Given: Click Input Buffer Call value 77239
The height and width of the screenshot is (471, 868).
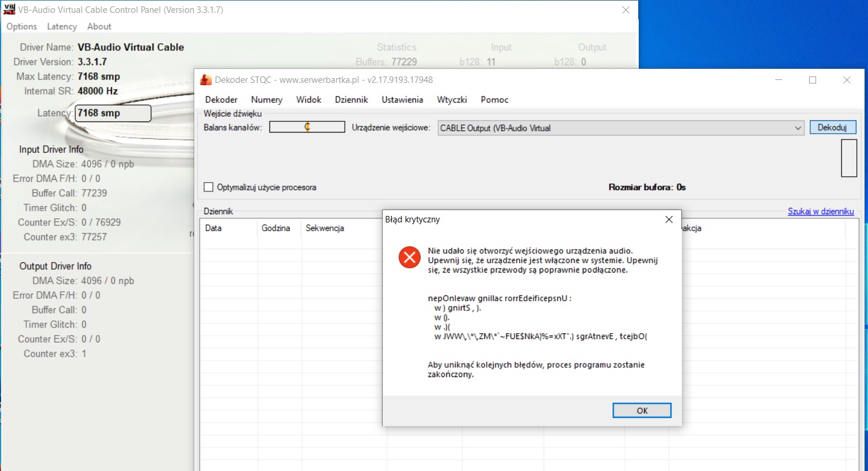Looking at the screenshot, I should pos(94,193).
